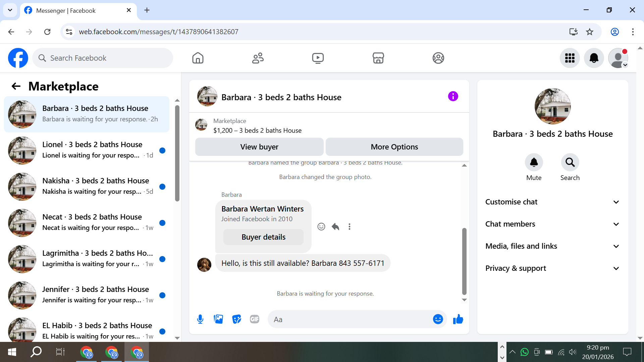Go back in browser history

pos(11,32)
